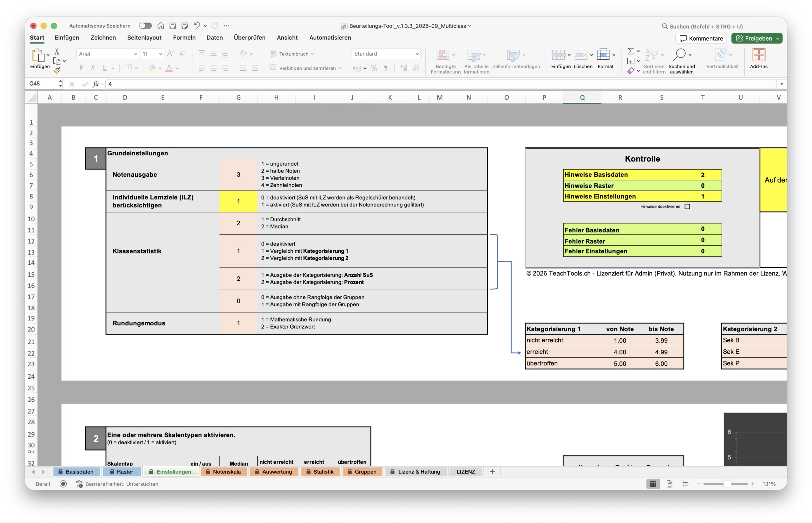Viewport: 812px width, 523px height.
Task: Click the Increase indent icon
Action: coord(255,68)
